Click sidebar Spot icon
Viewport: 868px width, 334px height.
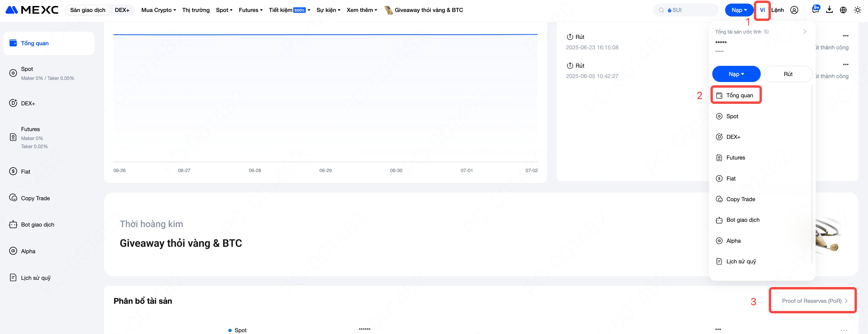[13, 73]
